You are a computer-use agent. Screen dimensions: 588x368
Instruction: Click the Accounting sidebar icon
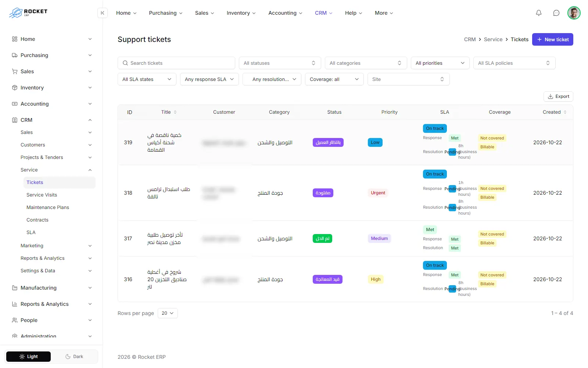[15, 104]
